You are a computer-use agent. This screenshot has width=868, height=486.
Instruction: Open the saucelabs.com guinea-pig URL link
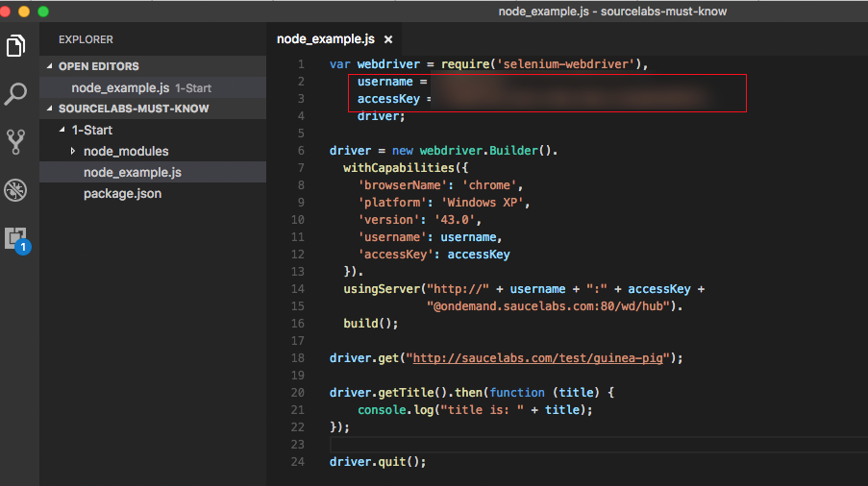point(537,357)
